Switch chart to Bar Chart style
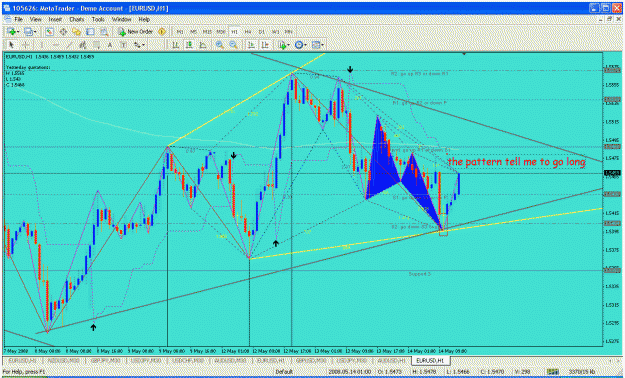Viewport: 625px width, 378px height. [x=175, y=45]
